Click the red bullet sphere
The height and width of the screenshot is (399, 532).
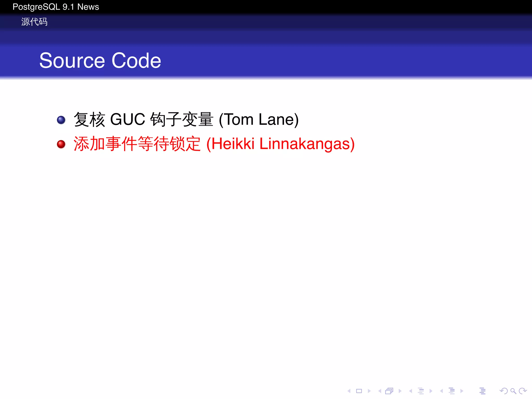pyautogui.click(x=61, y=144)
